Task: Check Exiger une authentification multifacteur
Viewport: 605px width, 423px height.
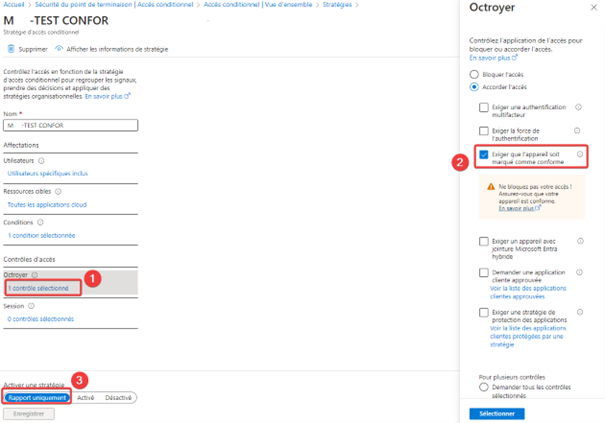Action: point(484,107)
